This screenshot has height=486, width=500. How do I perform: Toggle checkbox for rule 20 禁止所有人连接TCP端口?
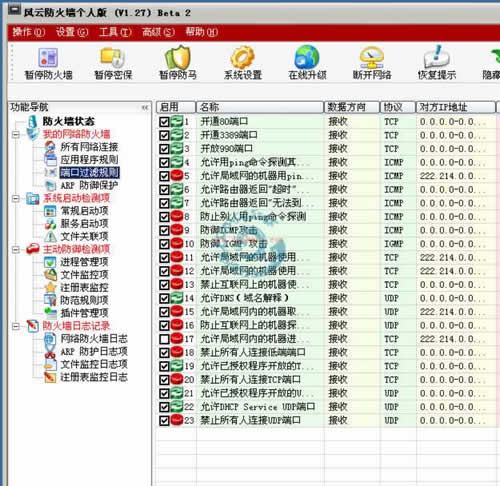[164, 380]
